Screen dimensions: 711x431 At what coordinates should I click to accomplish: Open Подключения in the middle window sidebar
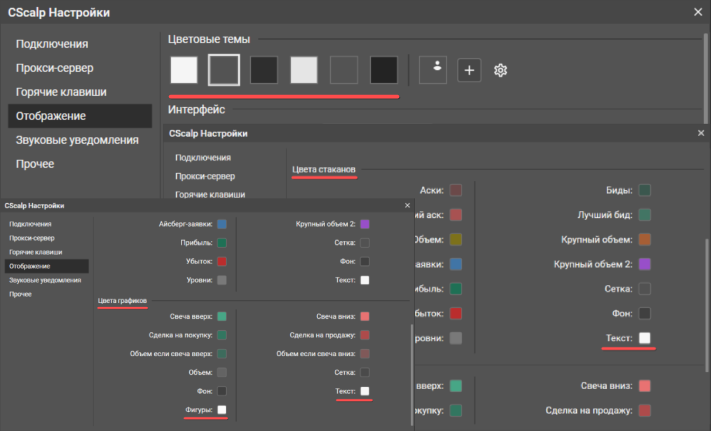(203, 158)
